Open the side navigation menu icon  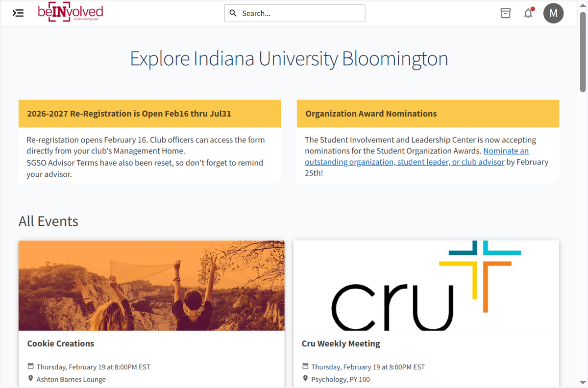18,13
